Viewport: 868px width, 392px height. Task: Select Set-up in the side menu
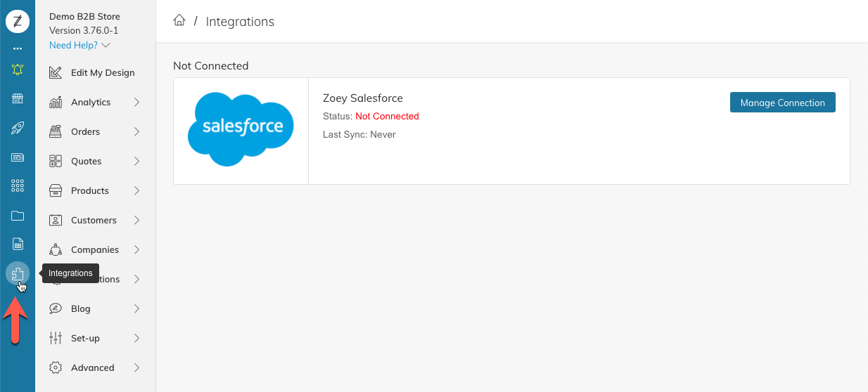85,338
